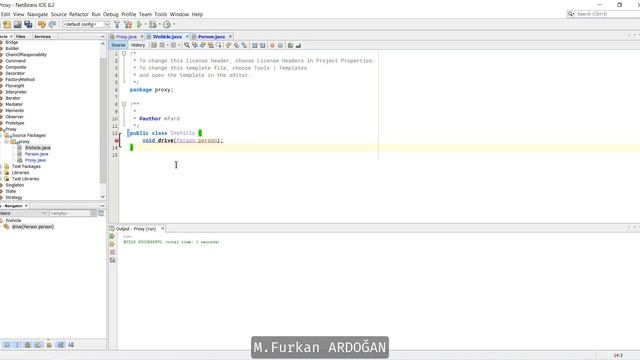Click the Undo arrow in the main toolbar

click(x=42, y=24)
